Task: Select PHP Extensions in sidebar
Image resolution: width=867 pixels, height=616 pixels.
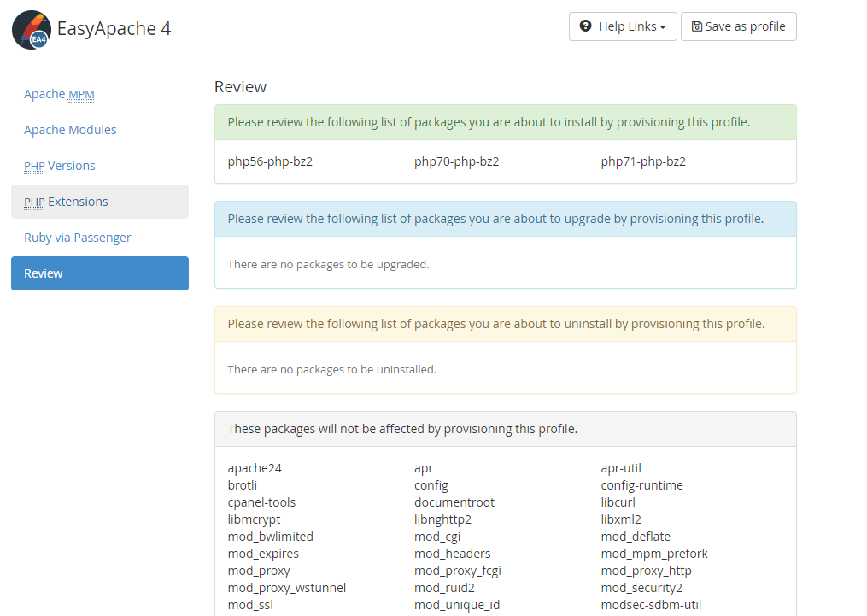Action: pyautogui.click(x=100, y=202)
